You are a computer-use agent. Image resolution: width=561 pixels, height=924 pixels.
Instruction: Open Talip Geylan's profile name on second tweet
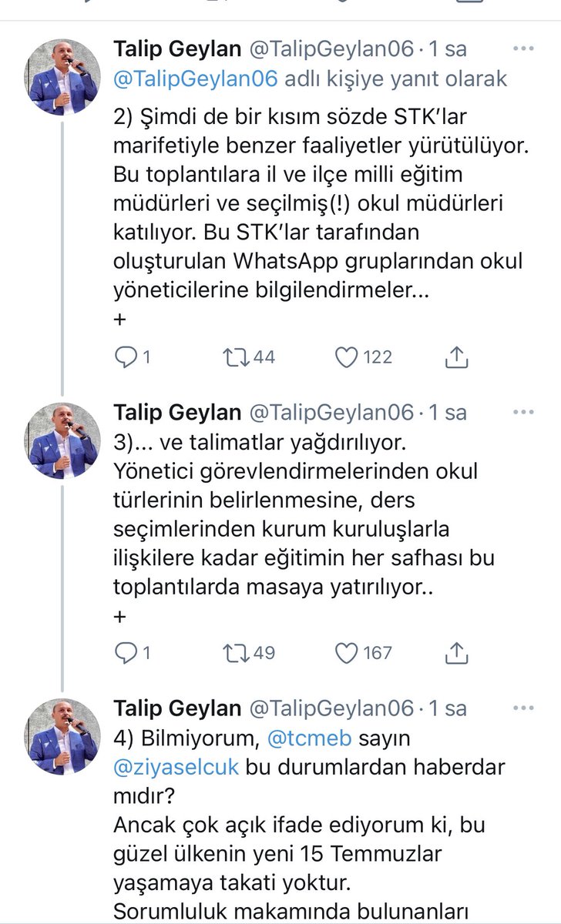coord(177,413)
